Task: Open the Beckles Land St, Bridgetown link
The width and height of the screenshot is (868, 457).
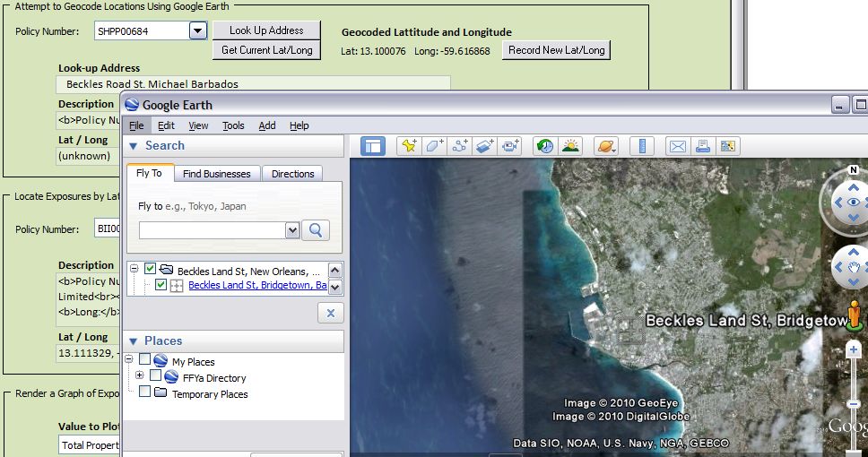Action: point(257,285)
